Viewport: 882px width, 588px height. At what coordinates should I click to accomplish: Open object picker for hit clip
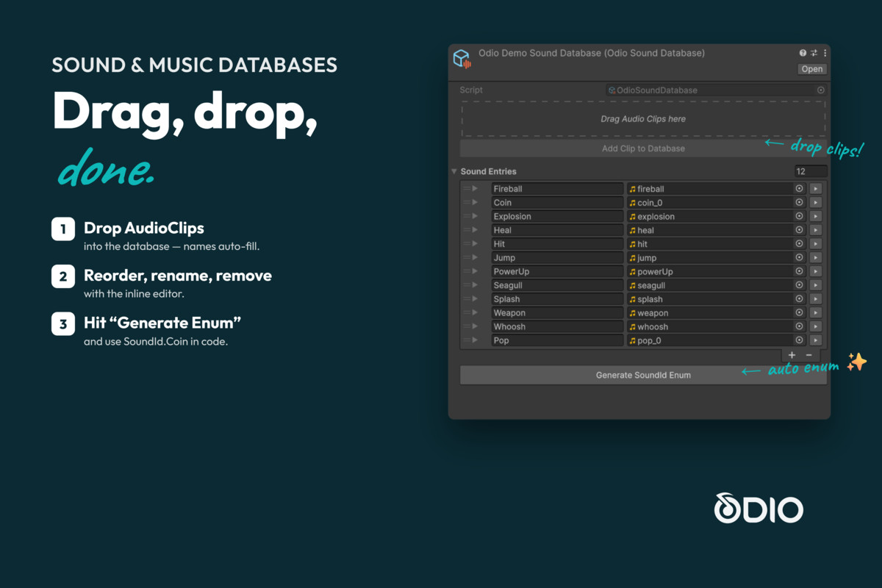point(800,244)
